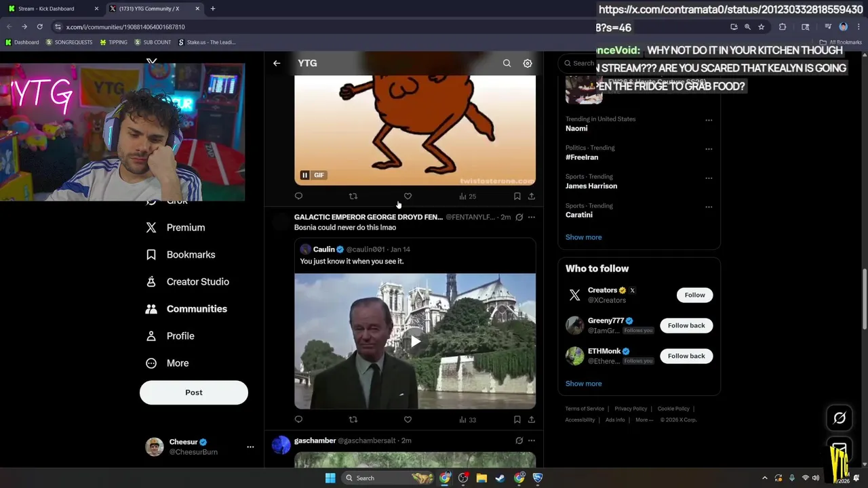This screenshot has height=488, width=868.
Task: Open James Harrison trending topic
Action: [x=591, y=186]
